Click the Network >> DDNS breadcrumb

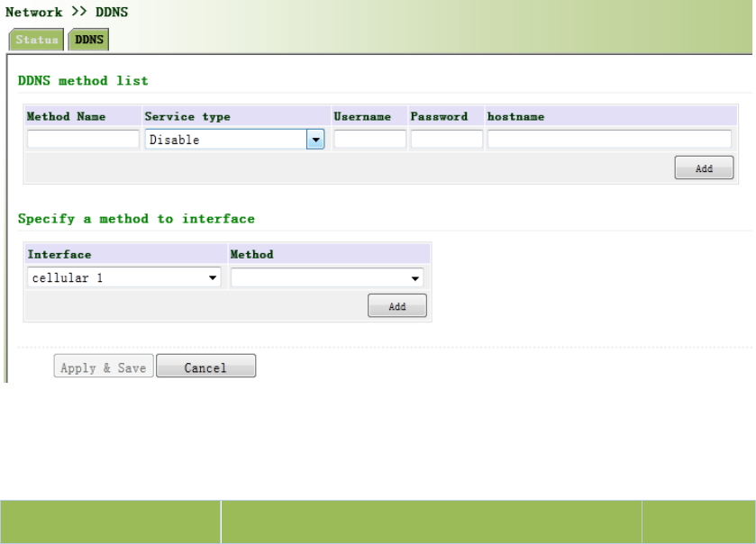[x=67, y=12]
